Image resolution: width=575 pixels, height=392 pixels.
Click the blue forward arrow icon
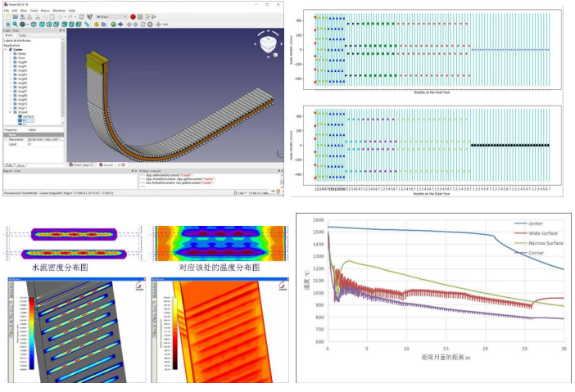(120, 25)
